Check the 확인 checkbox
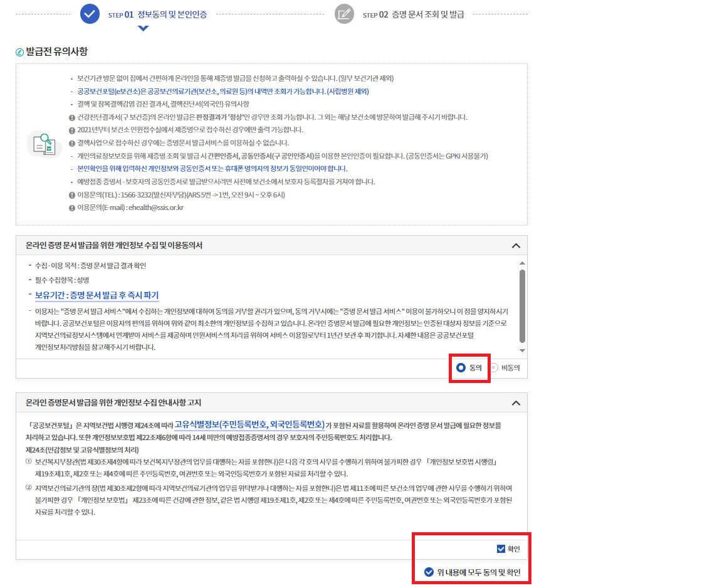The image size is (722, 588). coord(500,548)
